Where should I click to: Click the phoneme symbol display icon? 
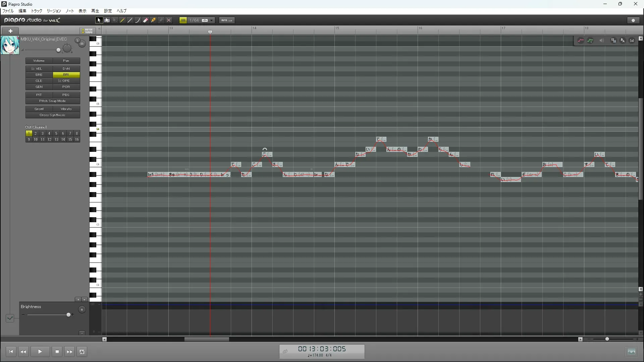(x=632, y=41)
